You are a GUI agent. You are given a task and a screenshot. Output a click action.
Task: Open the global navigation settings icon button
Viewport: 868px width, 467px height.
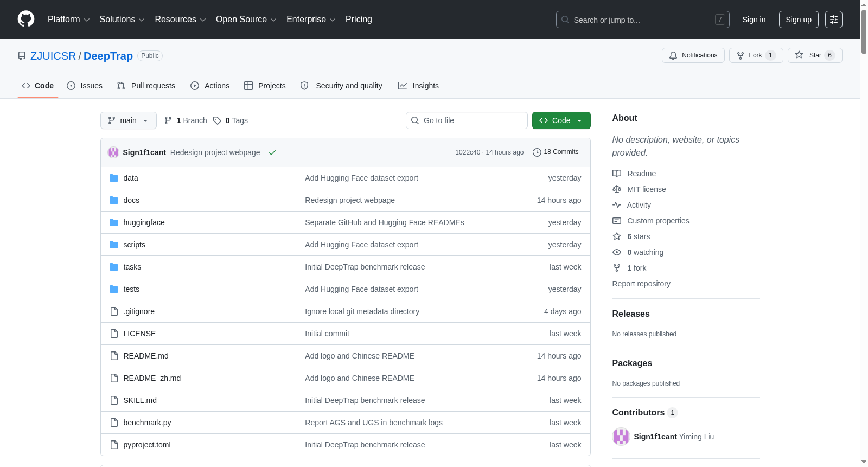[834, 20]
